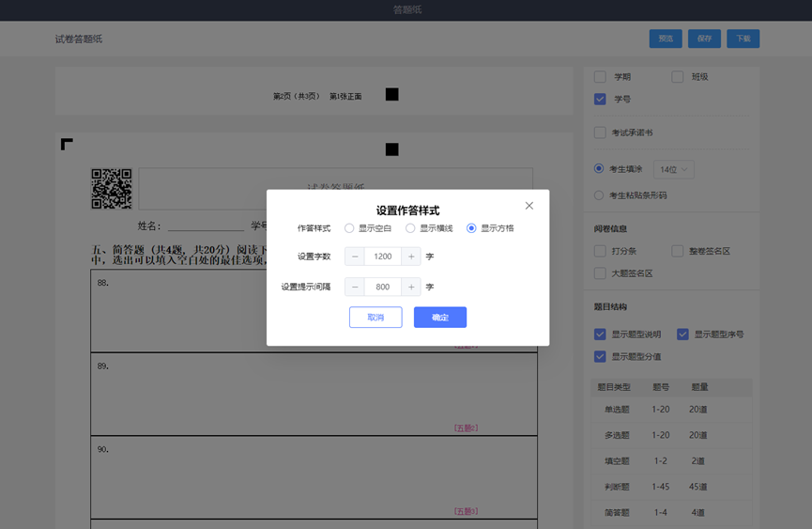Decrease 设置字数 with minus button
This screenshot has height=529, width=812.
(355, 257)
